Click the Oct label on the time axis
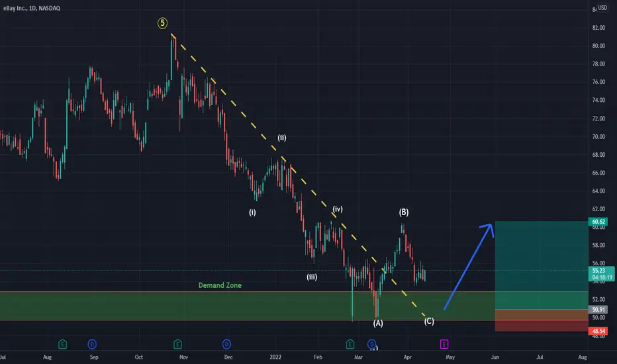Viewport: 617px width, 364px height. [x=138, y=357]
